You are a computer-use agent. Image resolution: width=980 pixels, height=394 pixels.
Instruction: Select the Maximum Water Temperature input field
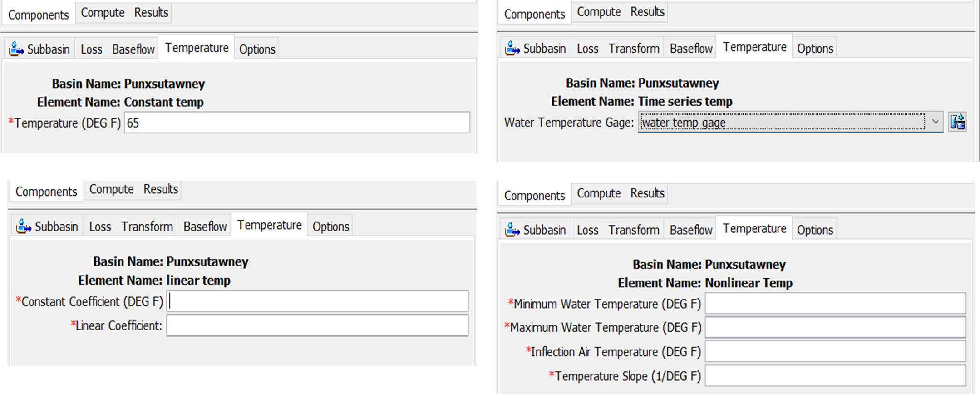pyautogui.click(x=835, y=327)
